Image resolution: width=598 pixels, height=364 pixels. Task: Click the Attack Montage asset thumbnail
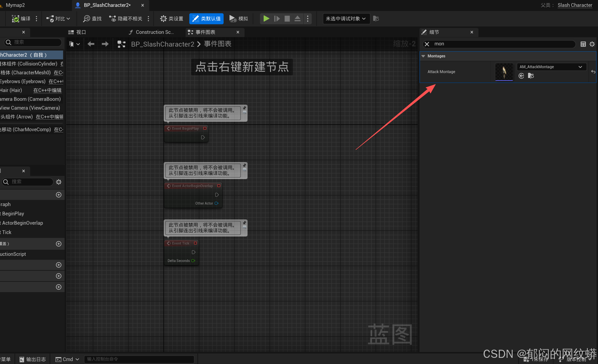tap(504, 72)
